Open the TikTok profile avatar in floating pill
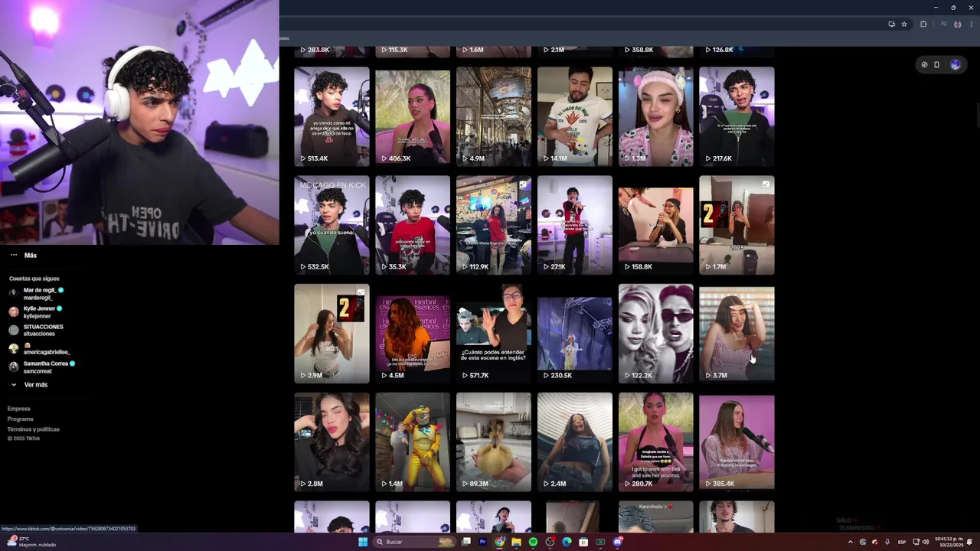 tap(955, 64)
